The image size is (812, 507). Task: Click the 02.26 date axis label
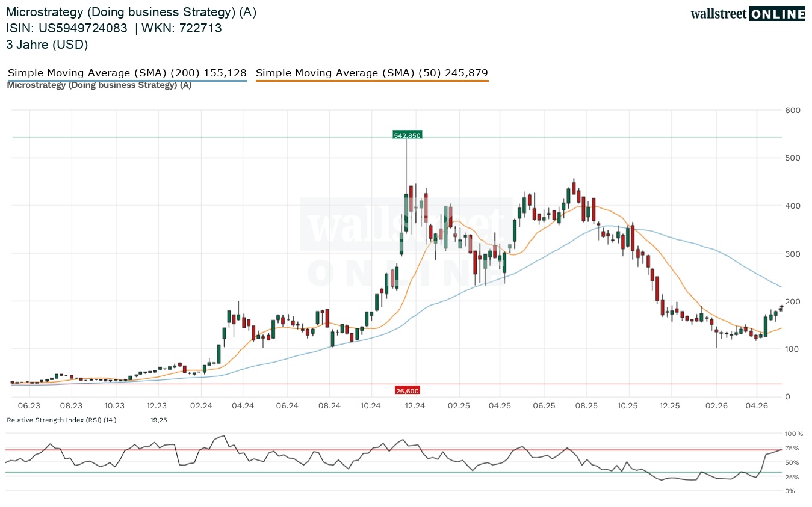pyautogui.click(x=716, y=406)
